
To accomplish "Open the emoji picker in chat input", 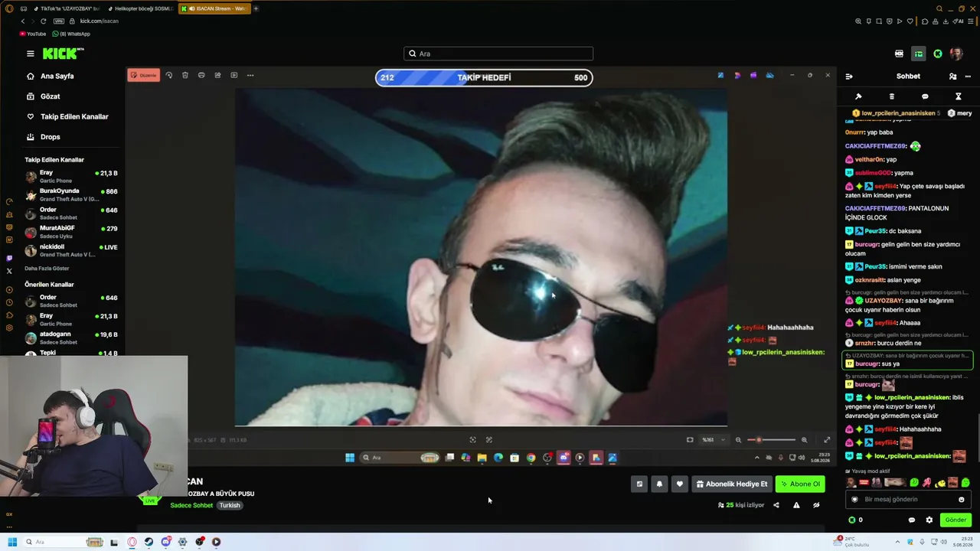I will [962, 500].
